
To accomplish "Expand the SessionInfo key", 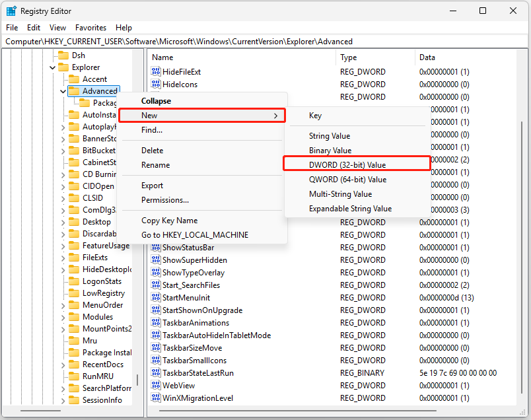I will (63, 401).
